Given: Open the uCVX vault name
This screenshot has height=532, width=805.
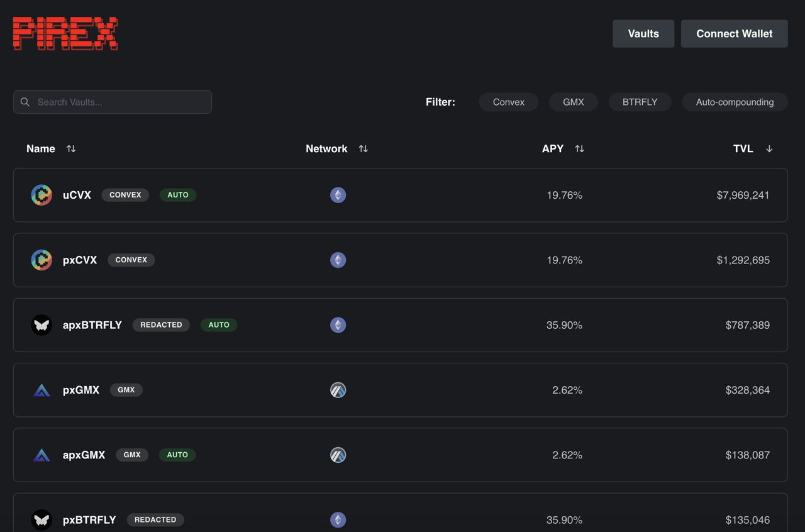Looking at the screenshot, I should pos(77,195).
